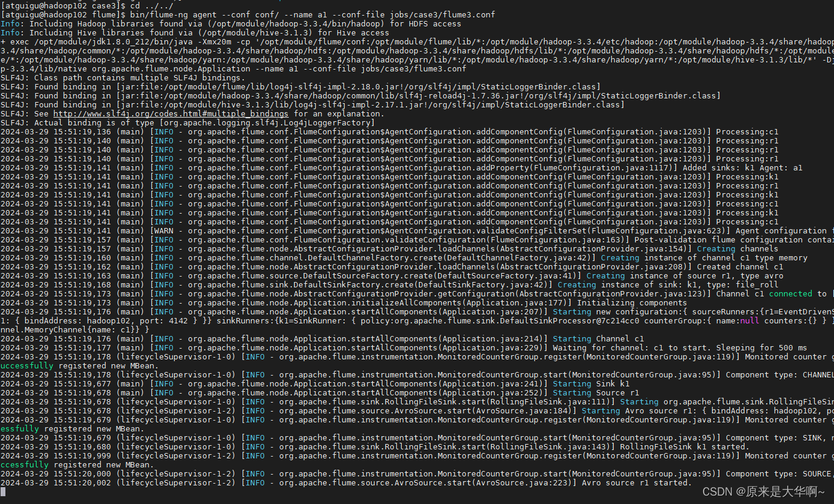Click the '+ exec /opt/module/jdk1.8.0_212/bin/java' line

pos(417,42)
